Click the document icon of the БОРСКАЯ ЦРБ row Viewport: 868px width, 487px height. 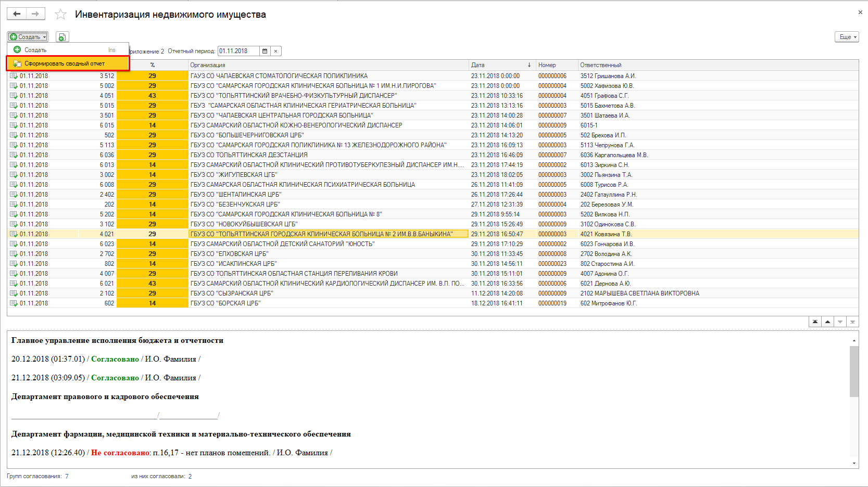point(14,303)
